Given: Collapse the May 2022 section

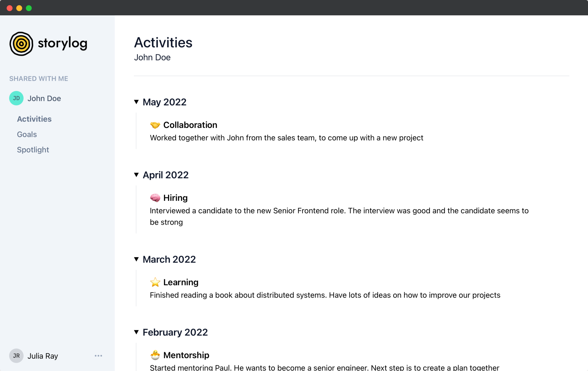Looking at the screenshot, I should coord(137,102).
